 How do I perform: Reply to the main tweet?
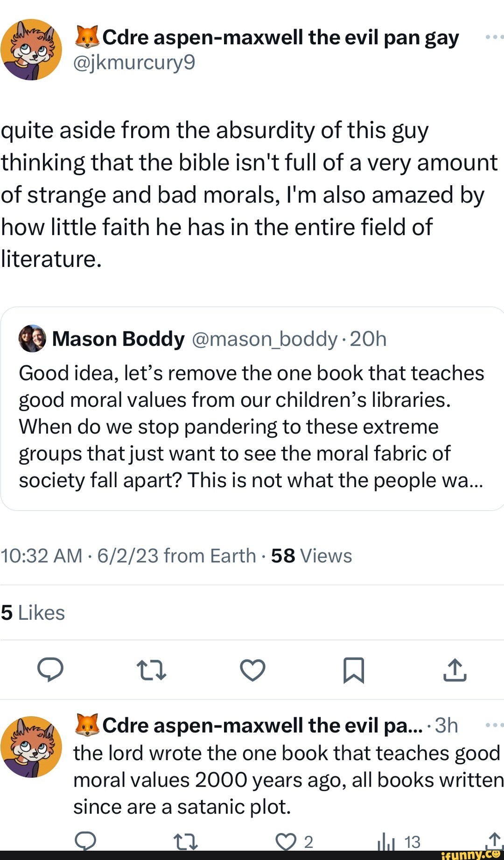click(x=50, y=670)
